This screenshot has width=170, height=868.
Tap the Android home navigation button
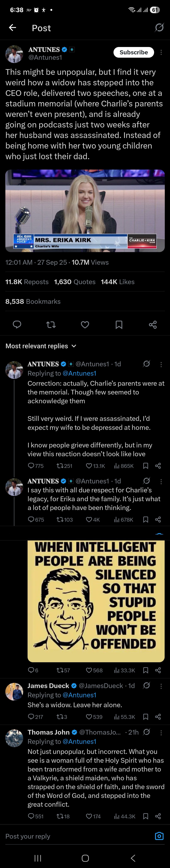(85, 858)
